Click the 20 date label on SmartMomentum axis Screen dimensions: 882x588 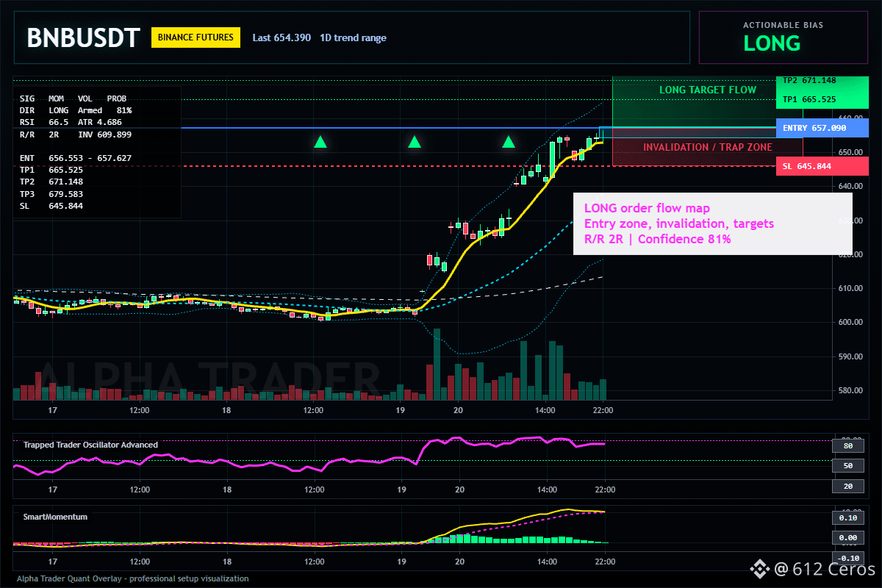pos(459,560)
